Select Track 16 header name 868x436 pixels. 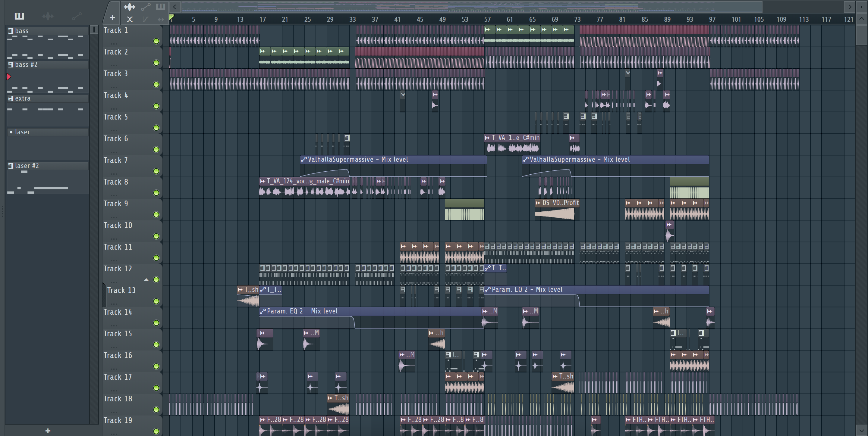click(118, 356)
